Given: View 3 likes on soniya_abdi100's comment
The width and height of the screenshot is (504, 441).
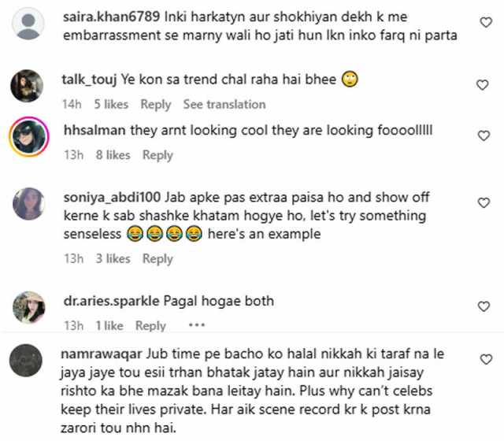Looking at the screenshot, I should coord(113,259).
